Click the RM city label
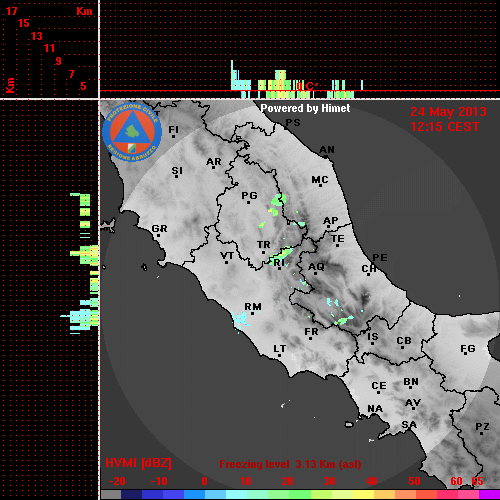Viewport: 500px width, 500px height. (x=253, y=307)
